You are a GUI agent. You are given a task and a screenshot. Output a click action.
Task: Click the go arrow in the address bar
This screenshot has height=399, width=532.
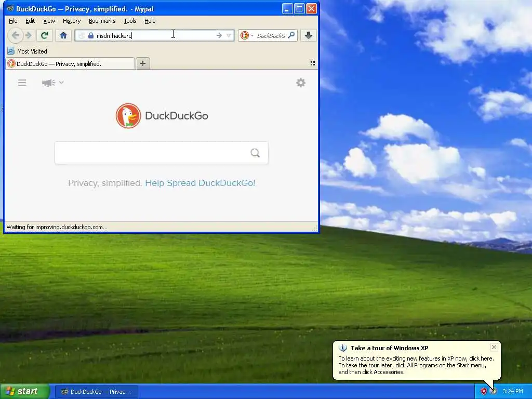[219, 35]
